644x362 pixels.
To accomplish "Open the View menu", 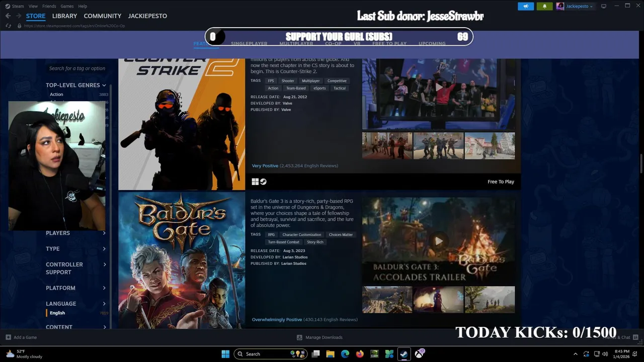I will click(33, 6).
